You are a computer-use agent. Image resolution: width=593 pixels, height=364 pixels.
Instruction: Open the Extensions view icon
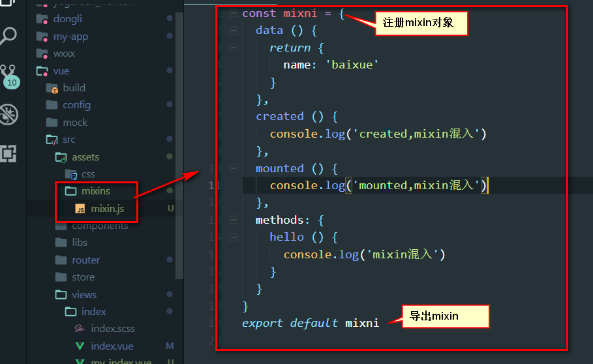(x=8, y=153)
